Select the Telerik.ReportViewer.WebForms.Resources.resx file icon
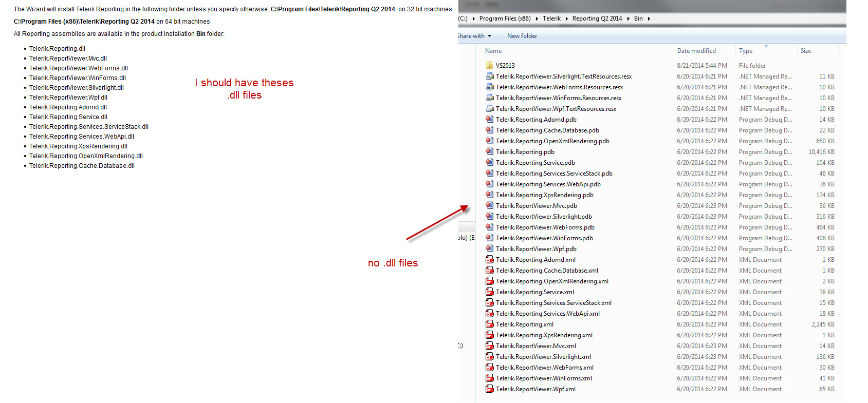Image resolution: width=868 pixels, height=403 pixels. click(489, 87)
